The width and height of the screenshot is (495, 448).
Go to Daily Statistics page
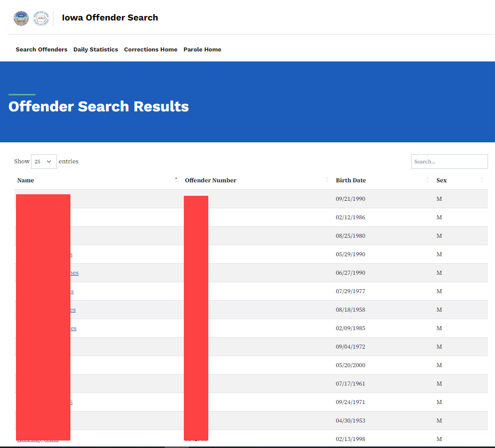pos(95,49)
